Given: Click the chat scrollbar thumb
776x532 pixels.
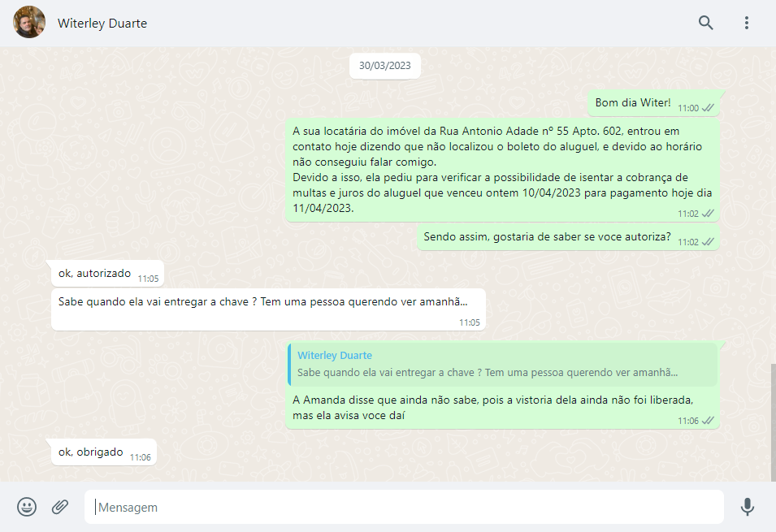Looking at the screenshot, I should click(772, 421).
